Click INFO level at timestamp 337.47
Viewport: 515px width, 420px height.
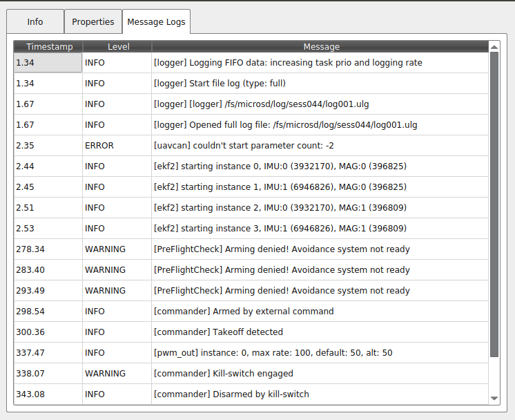point(117,352)
